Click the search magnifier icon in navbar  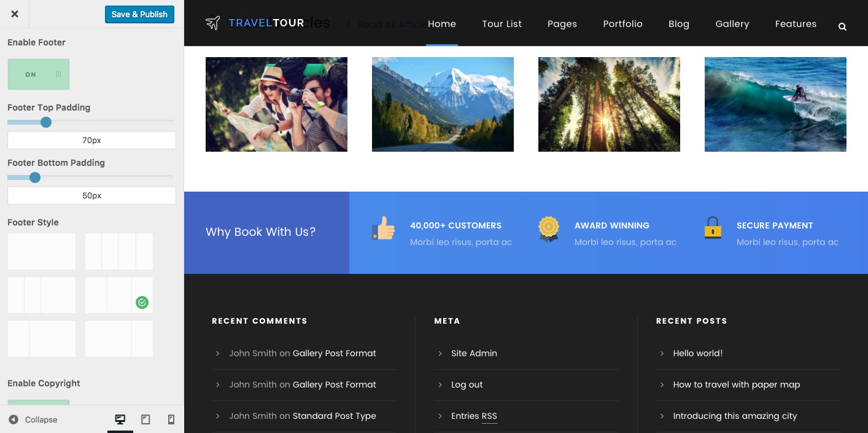tap(842, 26)
